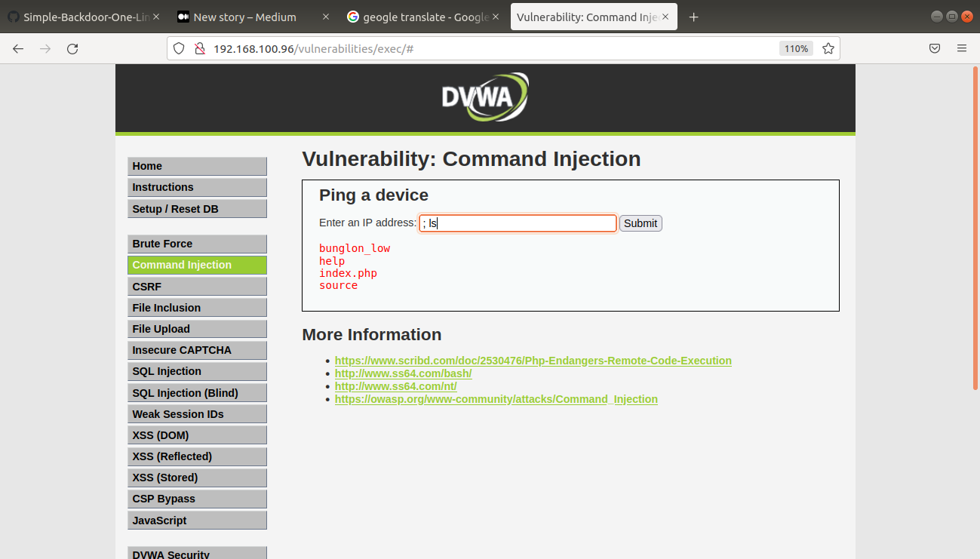The width and height of the screenshot is (980, 559).
Task: Open a new browser tab with the plus icon
Action: 693,17
